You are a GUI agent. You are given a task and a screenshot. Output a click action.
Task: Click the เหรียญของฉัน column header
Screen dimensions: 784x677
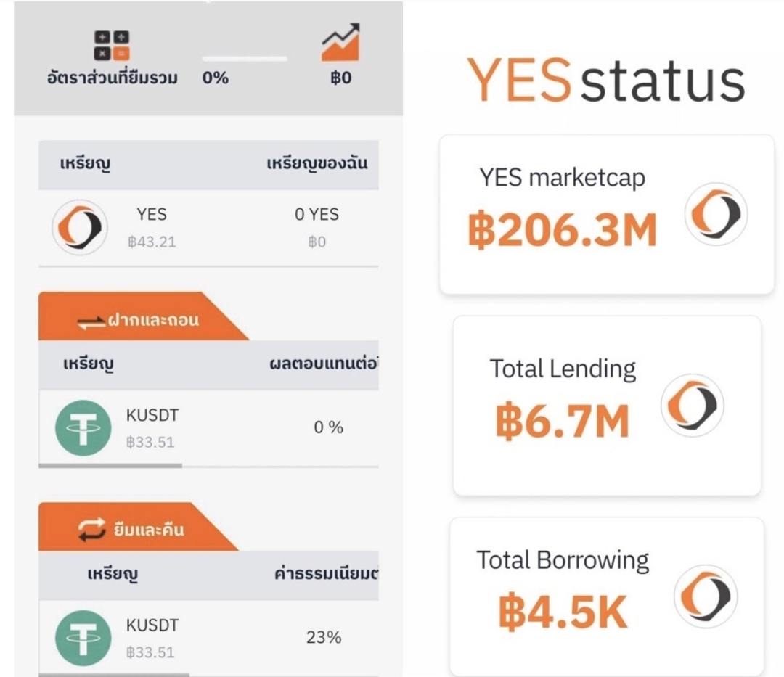317,164
